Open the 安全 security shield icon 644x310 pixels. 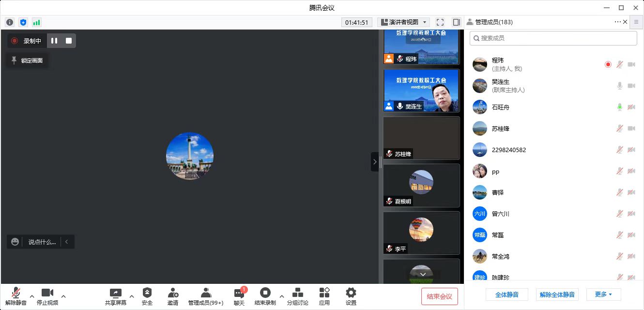point(147,293)
